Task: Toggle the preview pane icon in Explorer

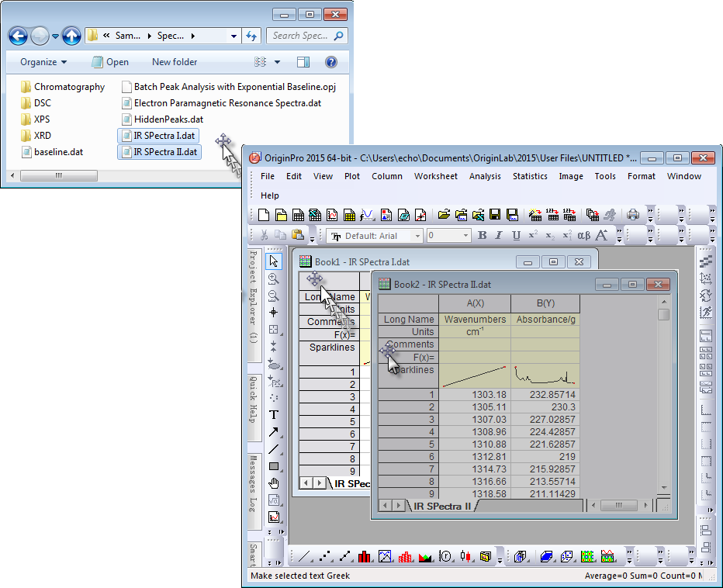Action: 303,62
